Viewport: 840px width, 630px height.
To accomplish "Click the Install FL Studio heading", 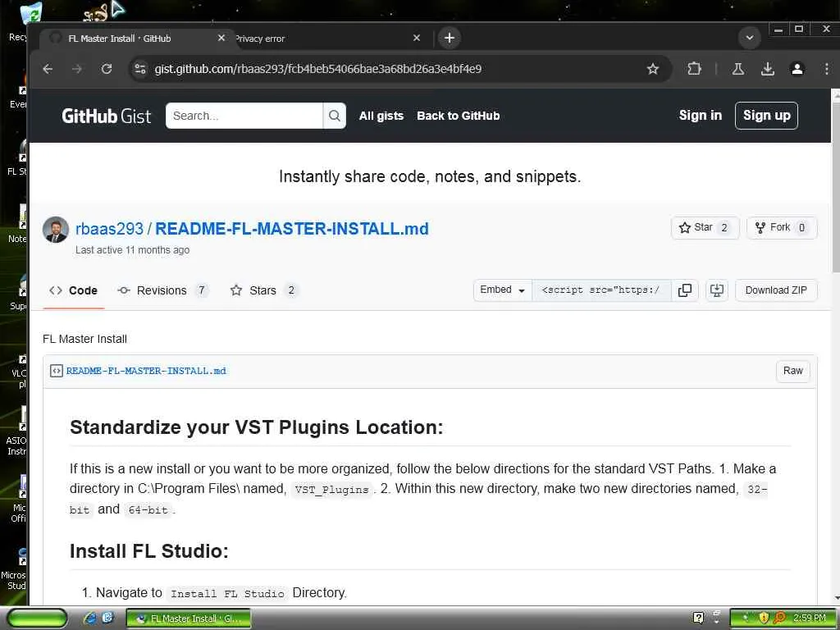I will pyautogui.click(x=149, y=550).
